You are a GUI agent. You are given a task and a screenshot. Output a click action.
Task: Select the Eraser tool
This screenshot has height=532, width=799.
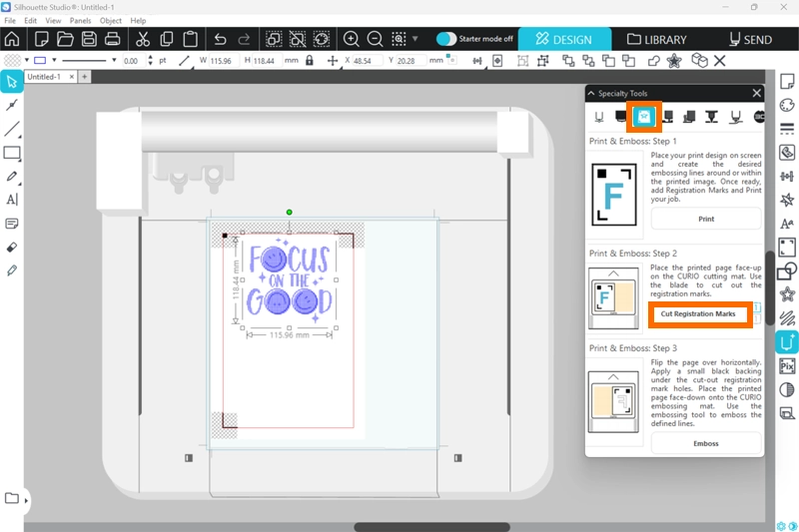click(12, 247)
